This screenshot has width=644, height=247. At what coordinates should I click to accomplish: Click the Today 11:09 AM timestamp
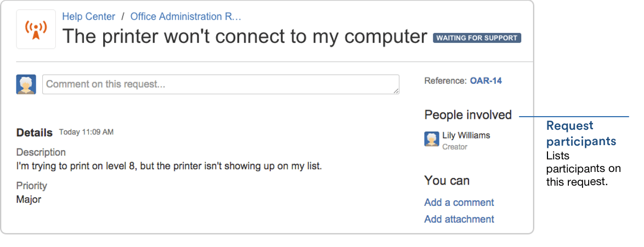click(86, 132)
